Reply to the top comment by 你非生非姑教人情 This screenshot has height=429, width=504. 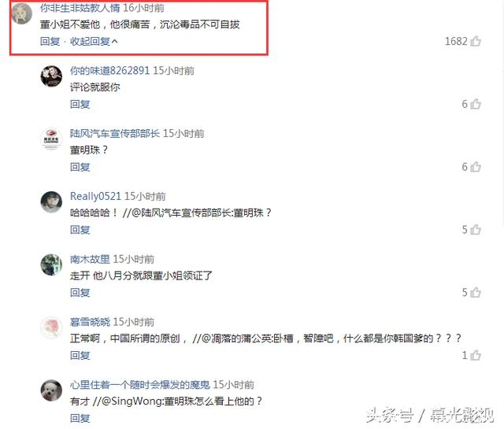point(50,42)
